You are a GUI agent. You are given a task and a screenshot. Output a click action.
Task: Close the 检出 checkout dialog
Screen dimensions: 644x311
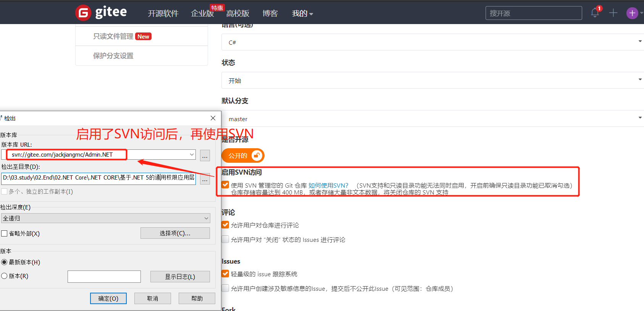tap(213, 118)
